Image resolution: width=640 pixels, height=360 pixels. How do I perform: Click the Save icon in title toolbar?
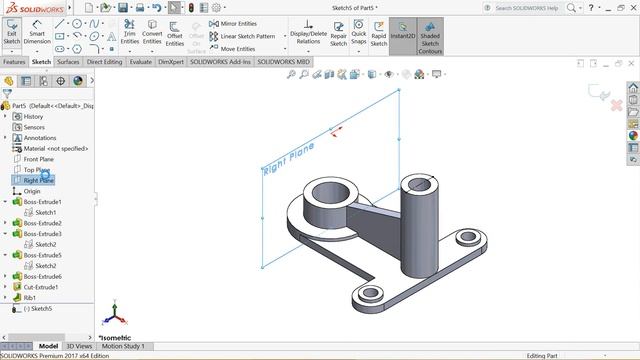click(x=122, y=7)
